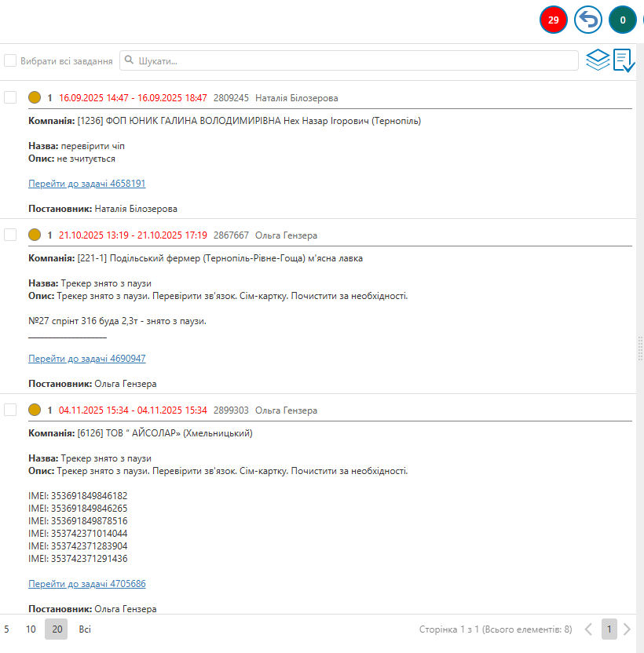Screen dimensions: 644x653
Task: Click the stacked layers icon
Action: (x=598, y=60)
